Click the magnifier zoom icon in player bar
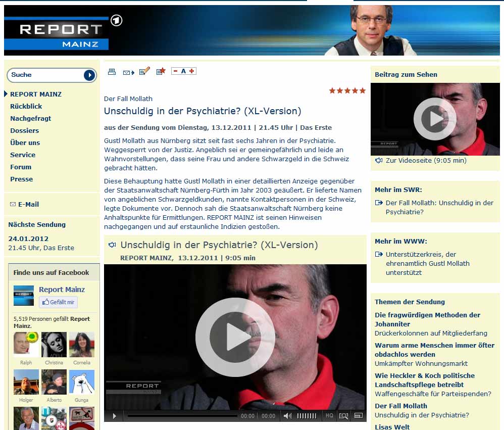 tap(343, 416)
